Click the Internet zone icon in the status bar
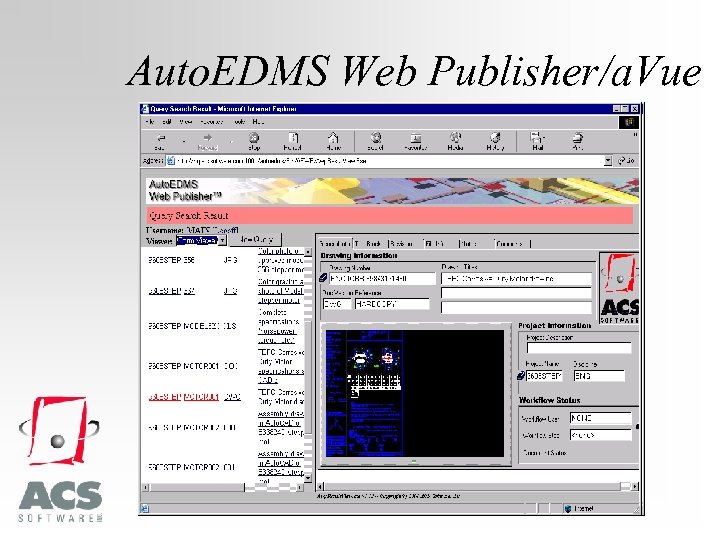The width and height of the screenshot is (720, 540). [568, 508]
